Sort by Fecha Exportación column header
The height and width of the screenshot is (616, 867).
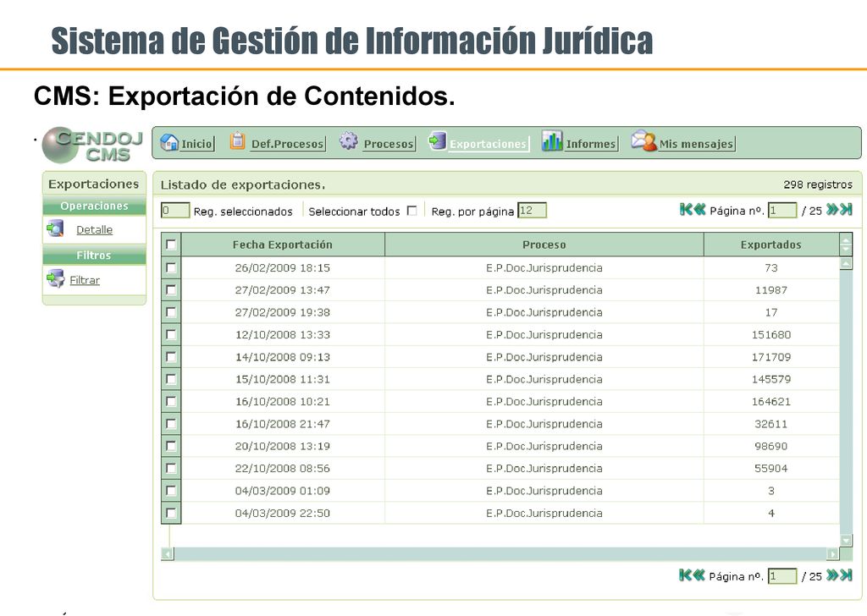(x=283, y=245)
